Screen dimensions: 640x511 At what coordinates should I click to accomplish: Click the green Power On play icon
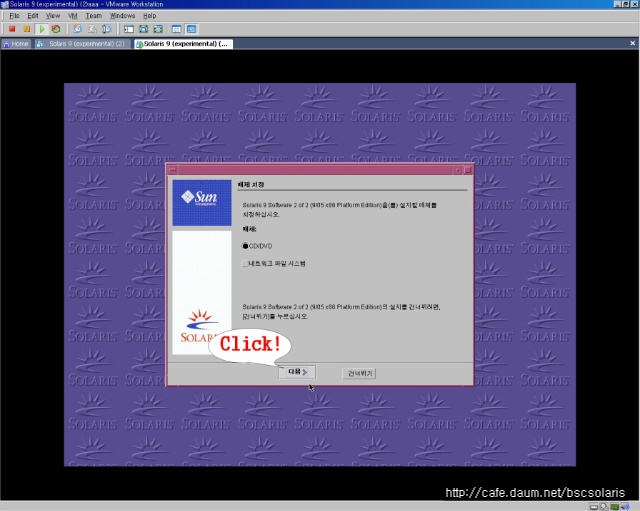click(x=42, y=29)
